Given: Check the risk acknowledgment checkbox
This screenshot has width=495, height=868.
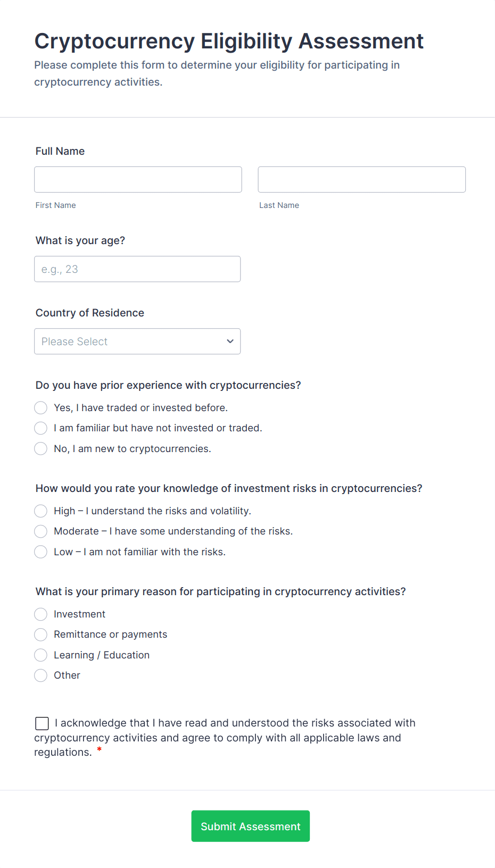Looking at the screenshot, I should (x=42, y=723).
